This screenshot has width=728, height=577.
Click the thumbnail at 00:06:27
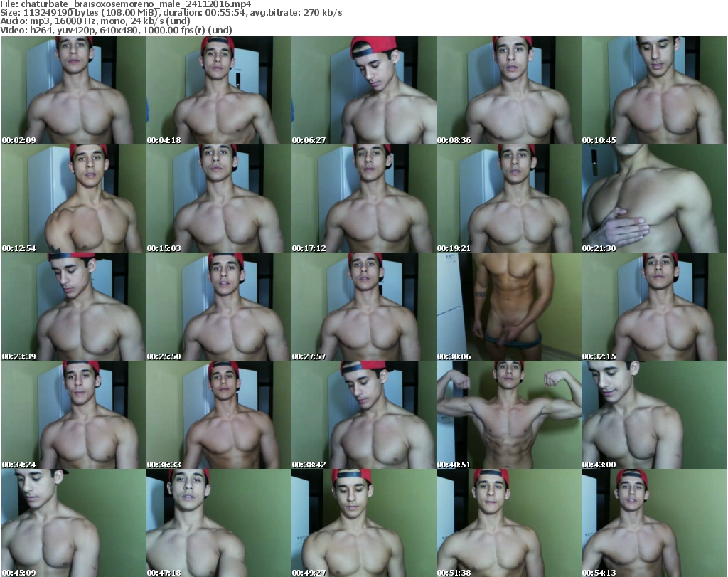pyautogui.click(x=363, y=90)
